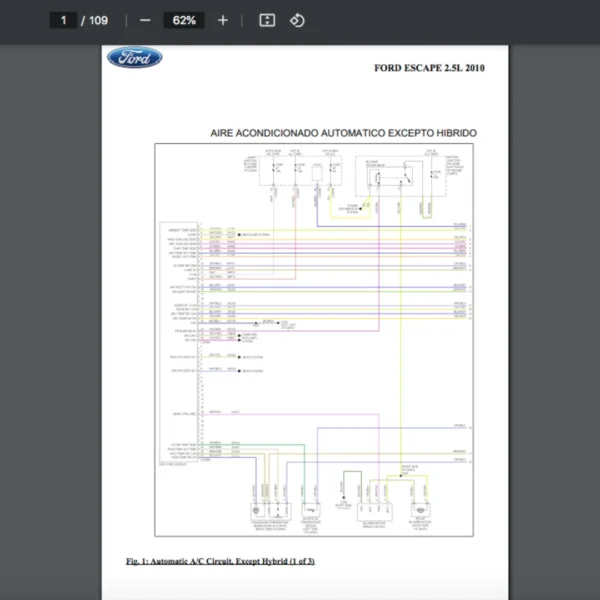The height and width of the screenshot is (600, 600).
Task: Rotate the document with the rotate icon
Action: [x=297, y=20]
